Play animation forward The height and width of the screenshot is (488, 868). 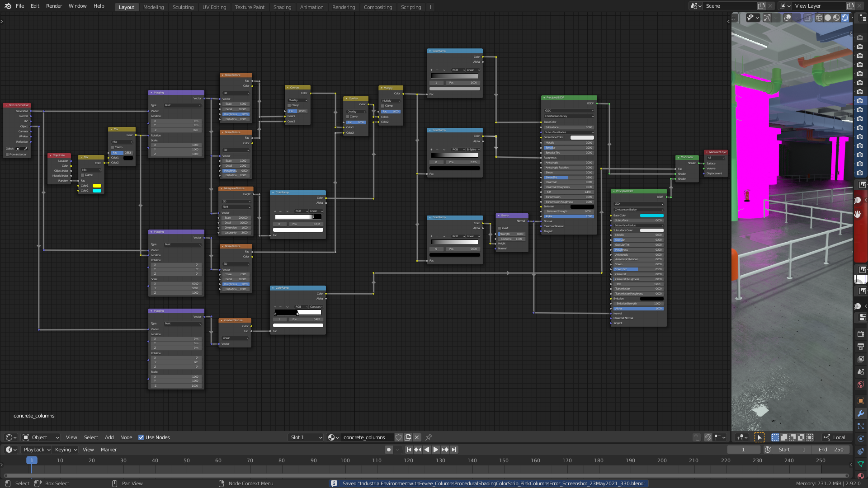[435, 450]
